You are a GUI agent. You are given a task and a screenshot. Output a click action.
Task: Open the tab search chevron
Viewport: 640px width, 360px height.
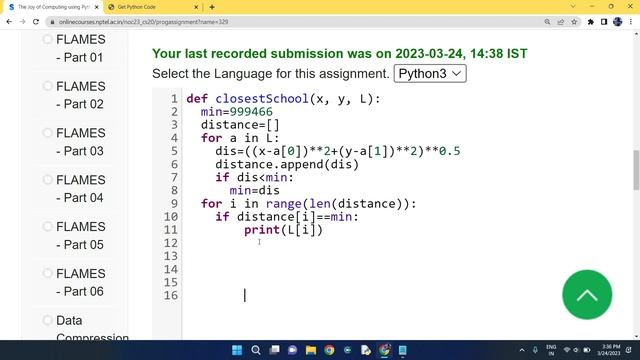pyautogui.click(x=573, y=7)
